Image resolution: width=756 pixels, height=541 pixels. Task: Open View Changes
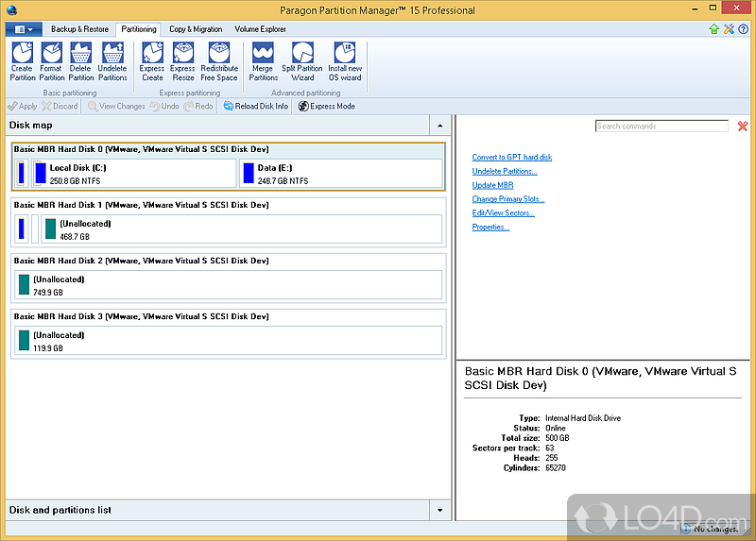116,106
